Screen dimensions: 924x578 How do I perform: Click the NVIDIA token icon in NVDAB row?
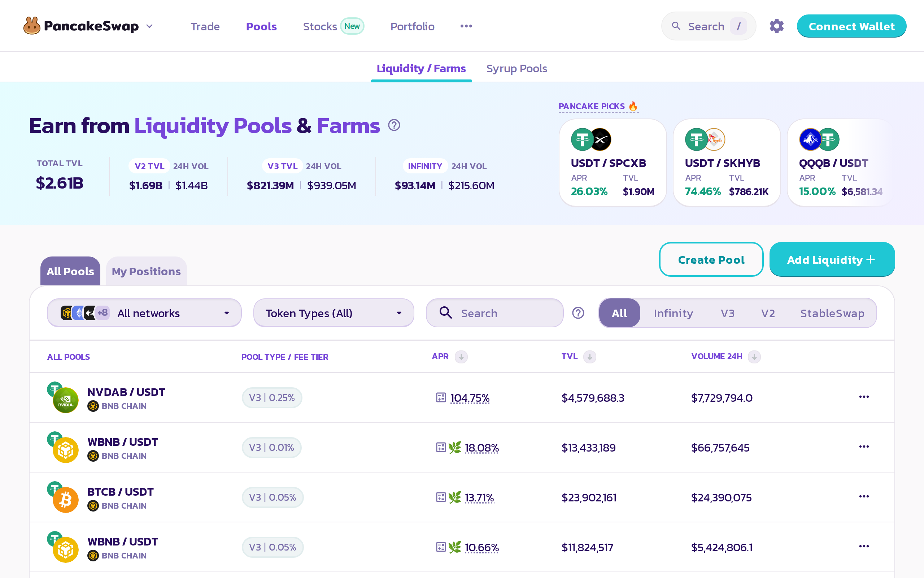point(66,400)
